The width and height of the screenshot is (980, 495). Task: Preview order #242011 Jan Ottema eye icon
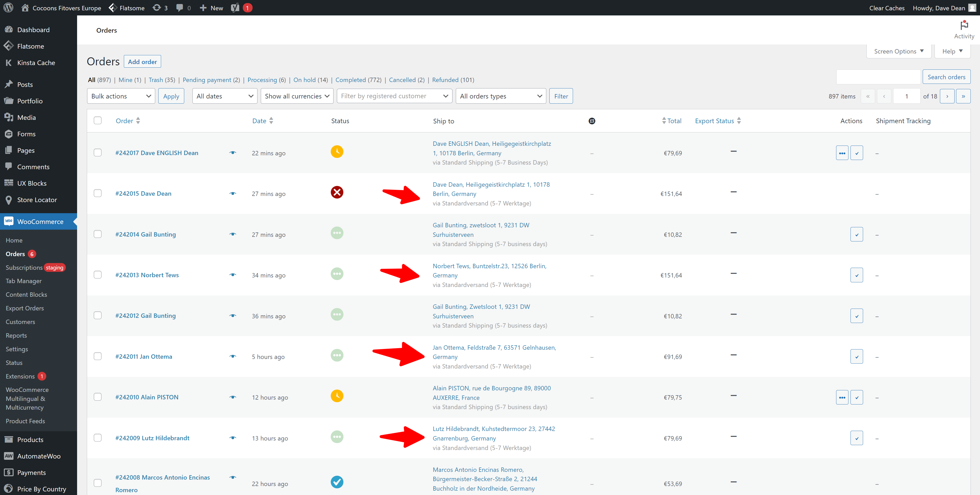click(233, 356)
